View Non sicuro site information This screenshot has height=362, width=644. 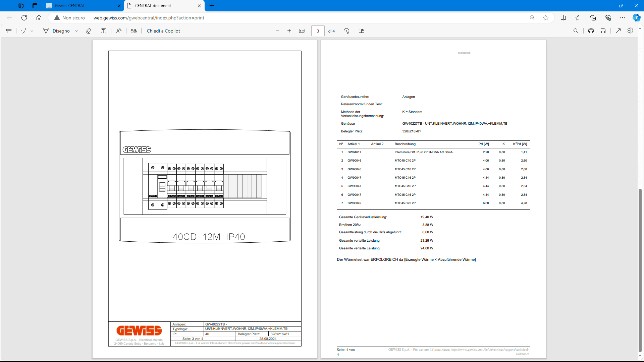pos(69,18)
